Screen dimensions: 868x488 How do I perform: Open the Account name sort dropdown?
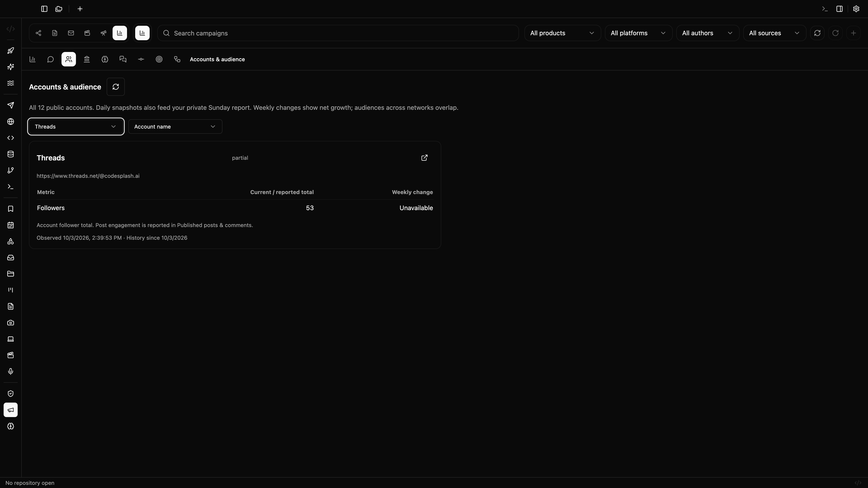click(175, 127)
